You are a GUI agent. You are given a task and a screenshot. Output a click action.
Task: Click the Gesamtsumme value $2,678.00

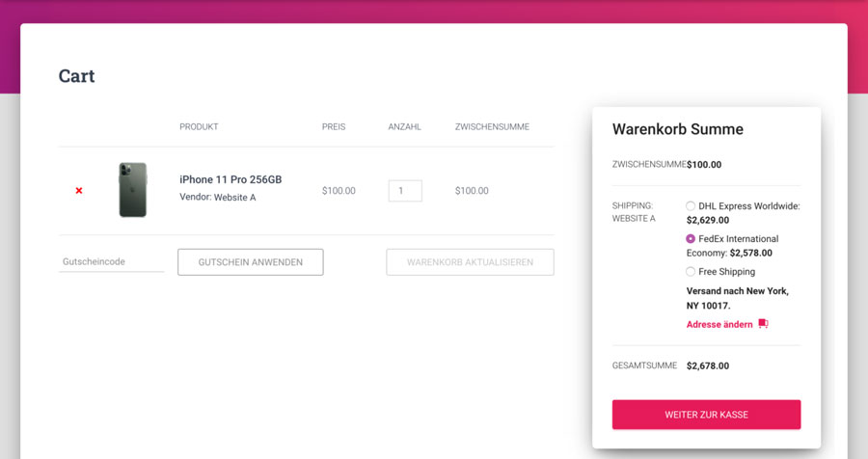point(708,365)
